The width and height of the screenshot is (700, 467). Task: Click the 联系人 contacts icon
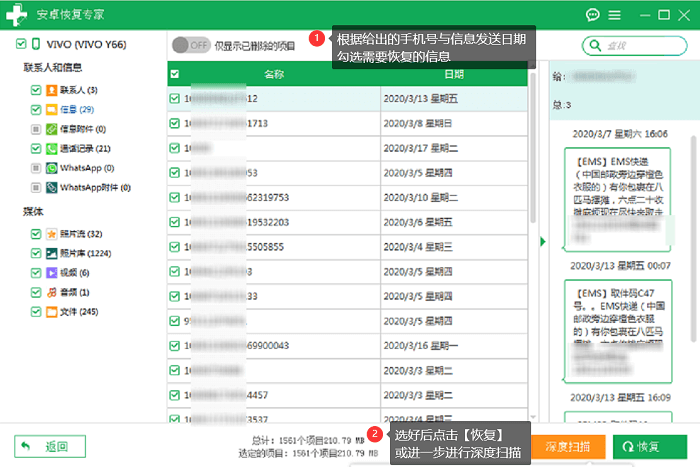tap(52, 90)
